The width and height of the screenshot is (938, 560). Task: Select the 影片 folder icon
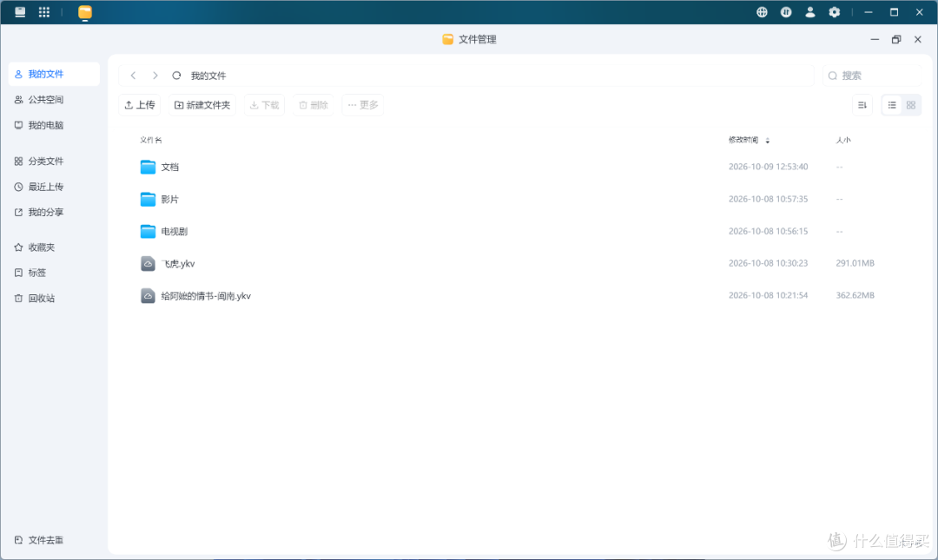point(148,199)
